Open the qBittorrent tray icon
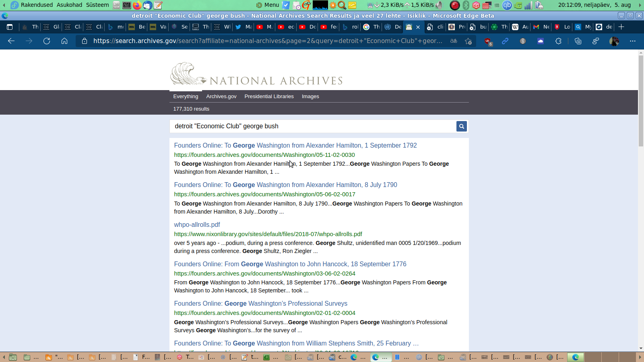This screenshot has height=362, width=644. coord(507,5)
